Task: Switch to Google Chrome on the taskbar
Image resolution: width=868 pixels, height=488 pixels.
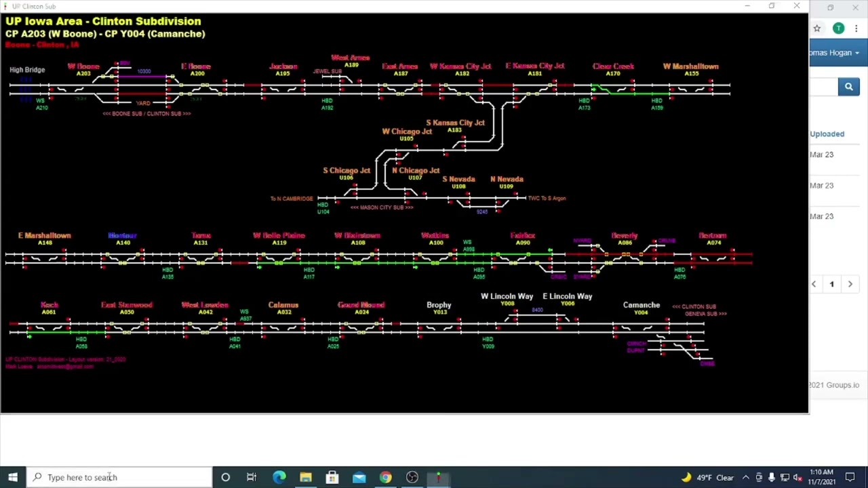Action: (x=385, y=477)
